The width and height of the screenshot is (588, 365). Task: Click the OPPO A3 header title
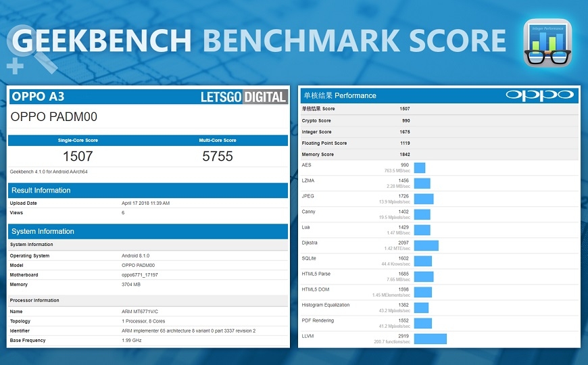38,97
